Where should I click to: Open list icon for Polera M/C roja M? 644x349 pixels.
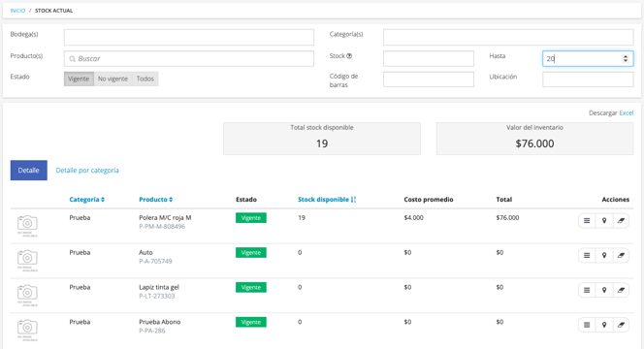click(x=587, y=221)
